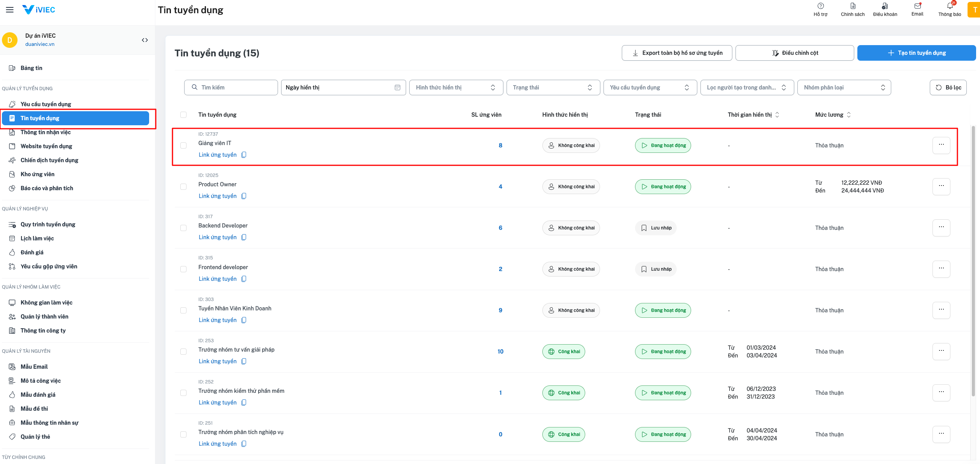
Task: Click Tạo tin tuyển dụng button
Action: (x=916, y=53)
